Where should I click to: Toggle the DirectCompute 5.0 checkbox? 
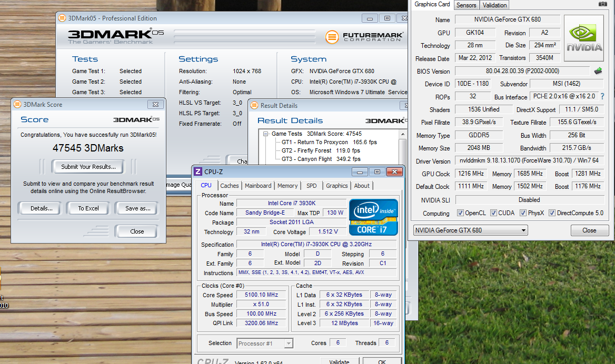(552, 213)
